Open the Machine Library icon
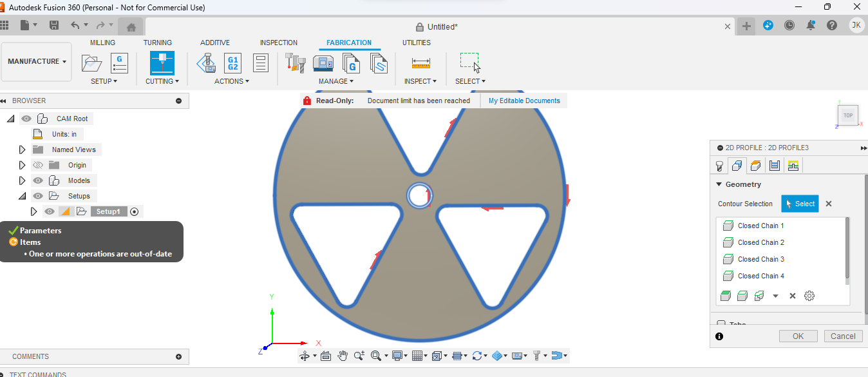The width and height of the screenshot is (868, 377). (323, 63)
